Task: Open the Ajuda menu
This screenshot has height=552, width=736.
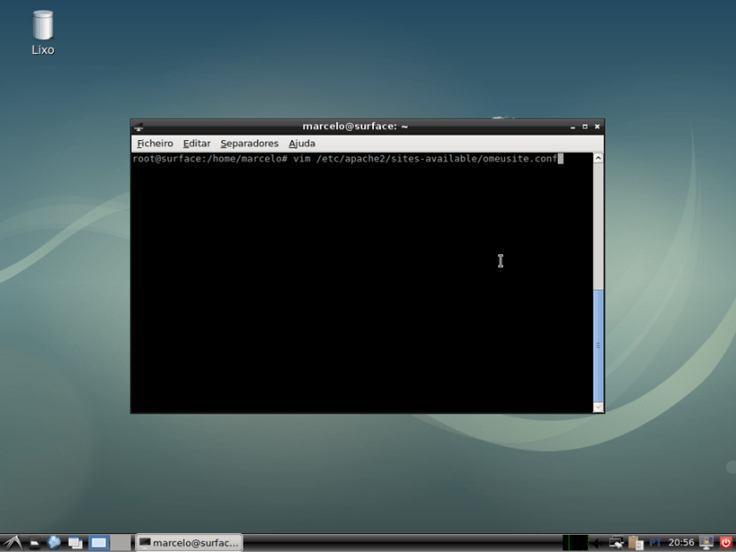Action: coord(301,144)
